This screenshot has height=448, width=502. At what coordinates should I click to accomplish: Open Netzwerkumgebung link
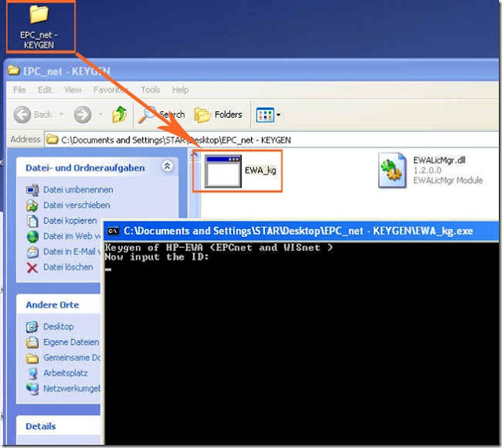coord(72,388)
